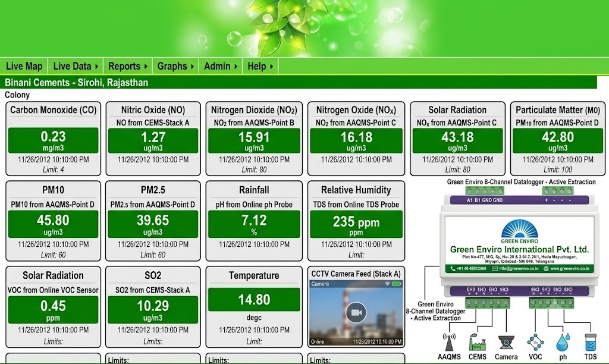Click the 0.45 ppm VOC sensor reading
This screenshot has width=609, height=364.
[53, 310]
